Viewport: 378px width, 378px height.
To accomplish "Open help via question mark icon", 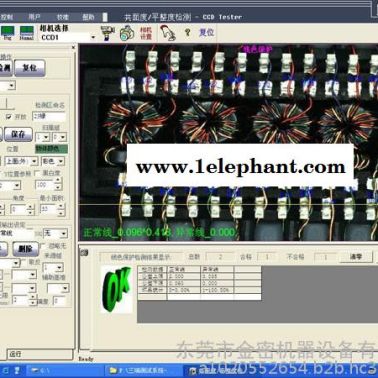I will click(187, 32).
